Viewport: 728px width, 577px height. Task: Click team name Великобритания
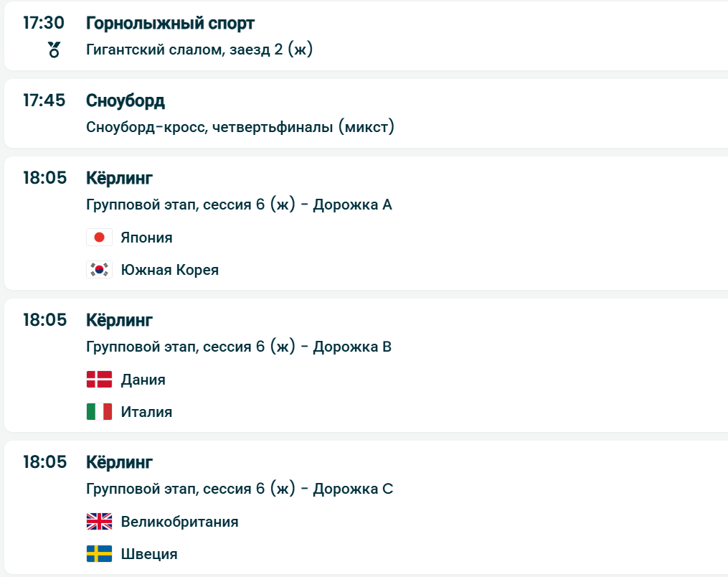[x=179, y=522]
